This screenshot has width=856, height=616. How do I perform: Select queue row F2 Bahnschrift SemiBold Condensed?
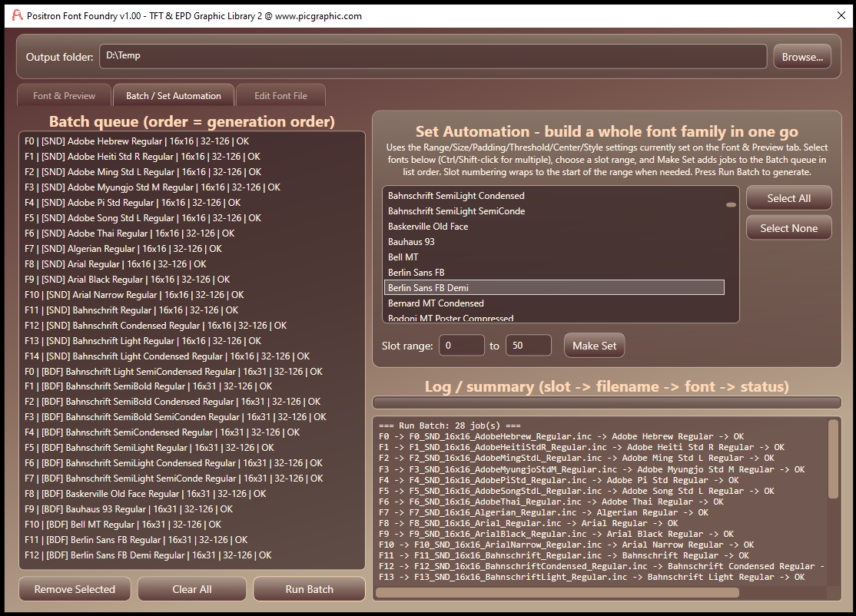[x=191, y=401]
